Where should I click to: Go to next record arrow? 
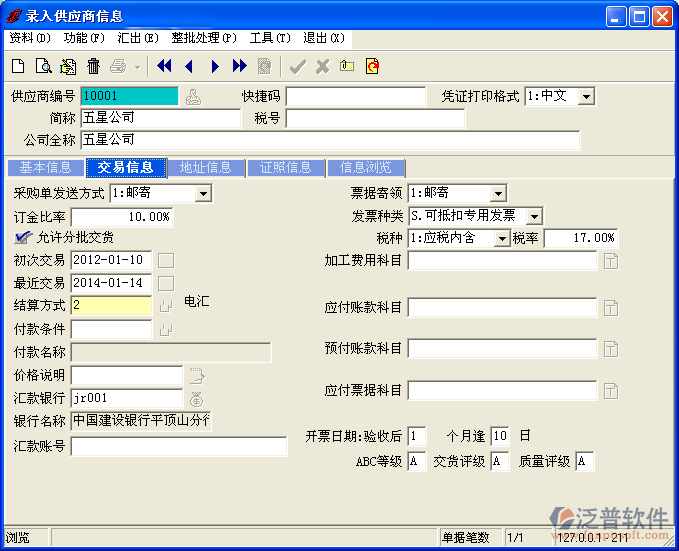click(x=215, y=66)
